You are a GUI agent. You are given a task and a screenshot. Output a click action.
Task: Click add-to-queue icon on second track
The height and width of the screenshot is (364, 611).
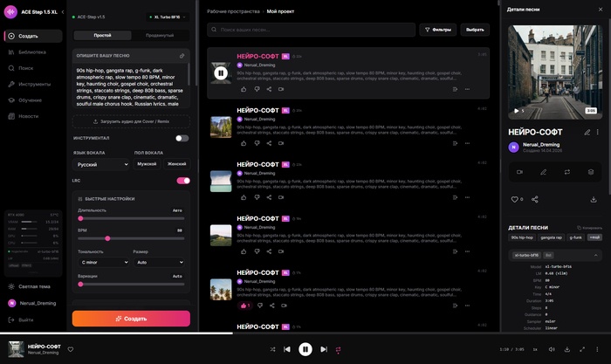tap(455, 143)
